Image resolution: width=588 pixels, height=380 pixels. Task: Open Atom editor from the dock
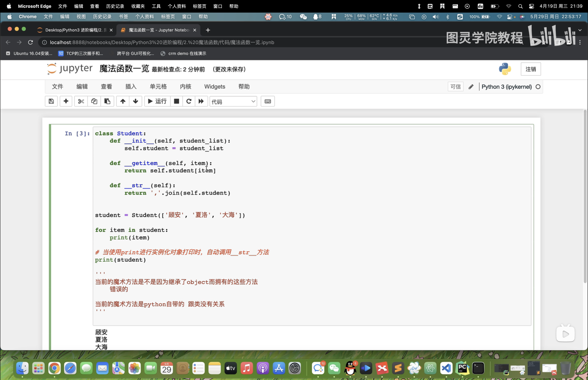tap(430, 368)
